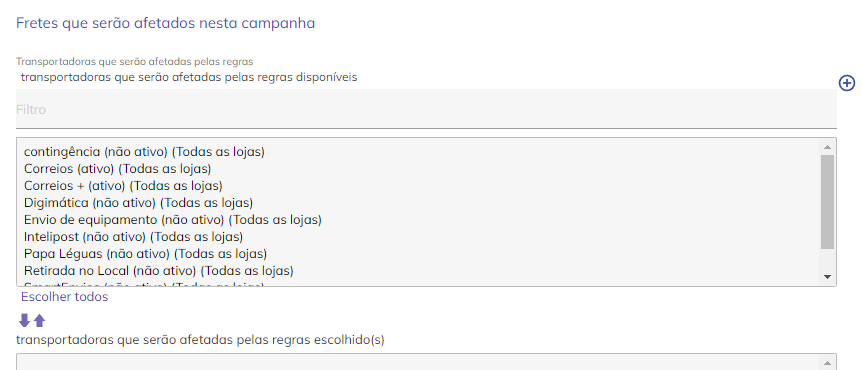Click the up arrow move icon

click(x=39, y=320)
